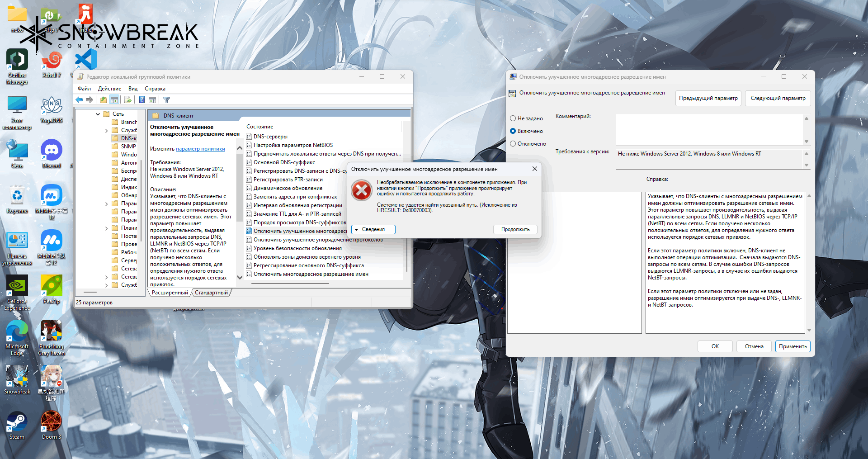Launch Microsoft Edge from the desktop

[x=17, y=338]
